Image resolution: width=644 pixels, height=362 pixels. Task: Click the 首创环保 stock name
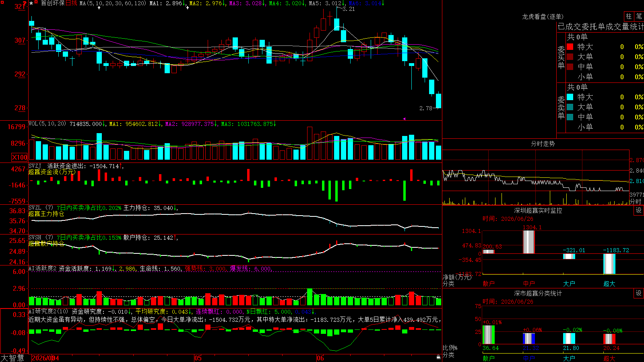(53, 3)
